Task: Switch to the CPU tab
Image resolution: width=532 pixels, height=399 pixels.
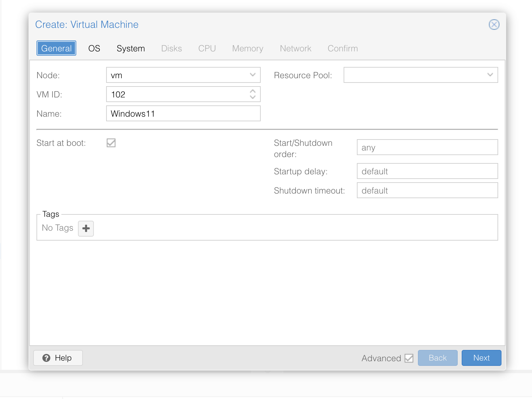Action: pos(207,48)
